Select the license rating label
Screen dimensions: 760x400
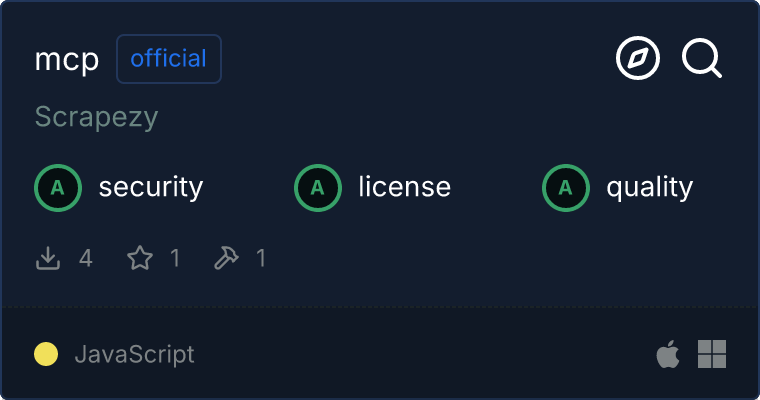(404, 187)
